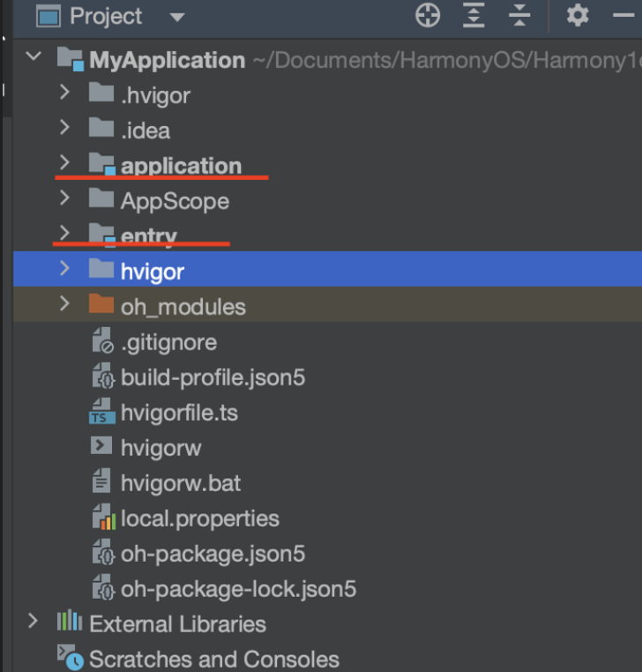Click the Expand All toolbar icon
Image resolution: width=642 pixels, height=672 pixels.
point(474,15)
